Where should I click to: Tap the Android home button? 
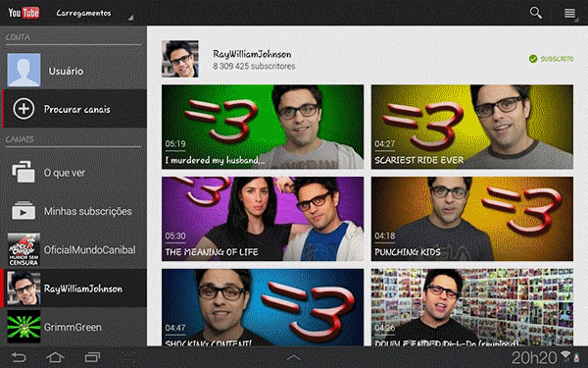pyautogui.click(x=55, y=357)
